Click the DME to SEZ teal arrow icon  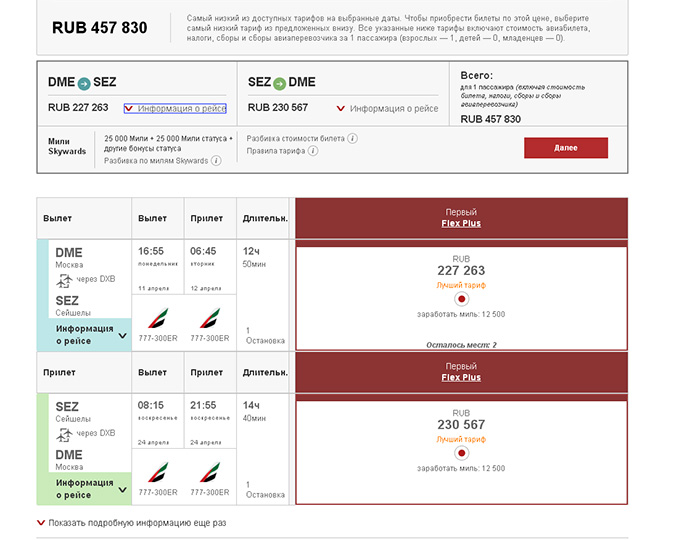(x=84, y=83)
